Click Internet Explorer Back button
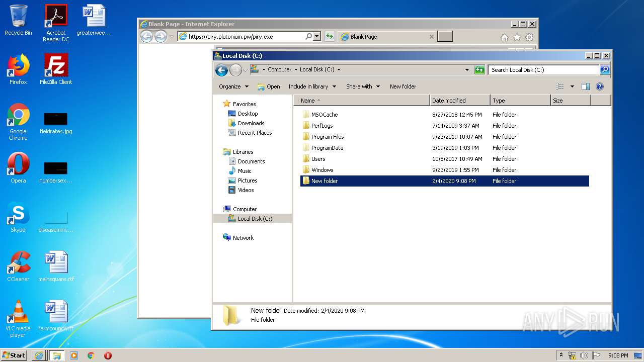The height and width of the screenshot is (362, 644). pyautogui.click(x=146, y=36)
